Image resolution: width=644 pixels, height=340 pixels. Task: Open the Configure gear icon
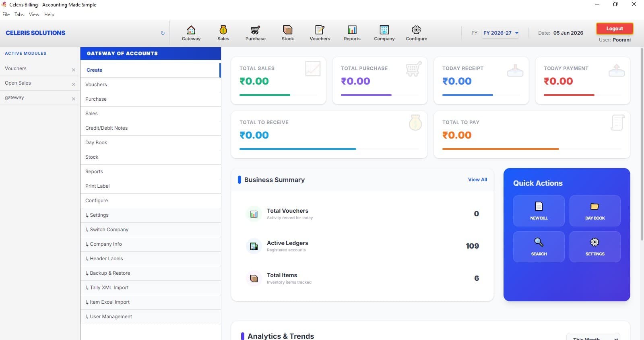(x=417, y=33)
